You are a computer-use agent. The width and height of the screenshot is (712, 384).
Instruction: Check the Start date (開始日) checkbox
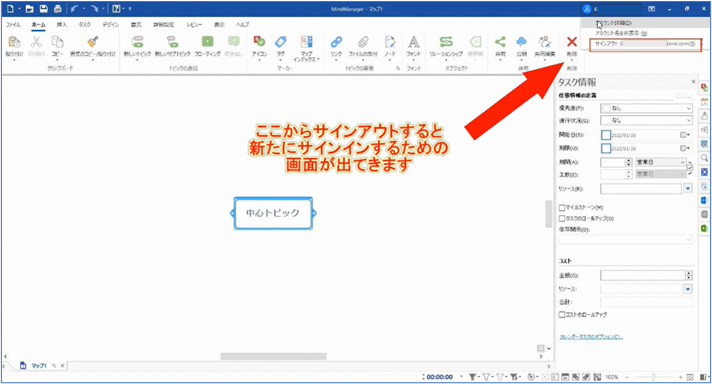tap(606, 135)
